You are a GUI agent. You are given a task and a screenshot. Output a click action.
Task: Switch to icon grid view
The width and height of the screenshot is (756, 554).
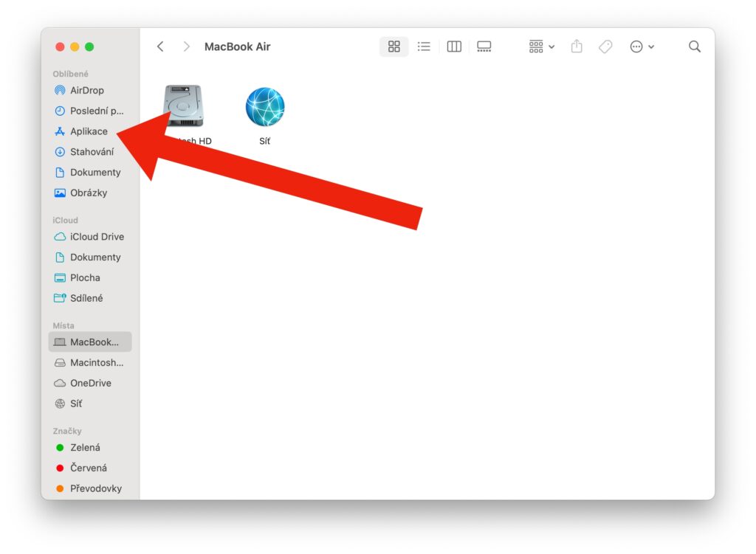tap(394, 46)
